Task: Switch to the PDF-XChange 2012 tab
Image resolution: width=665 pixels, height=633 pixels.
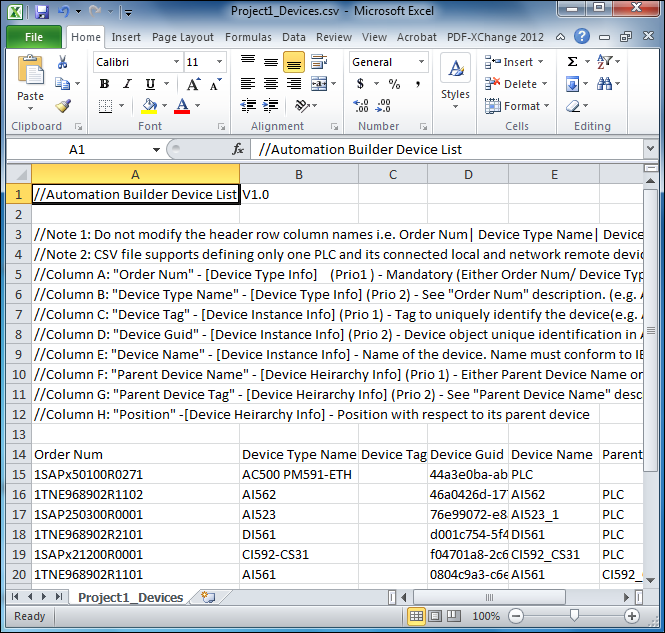Action: point(495,37)
